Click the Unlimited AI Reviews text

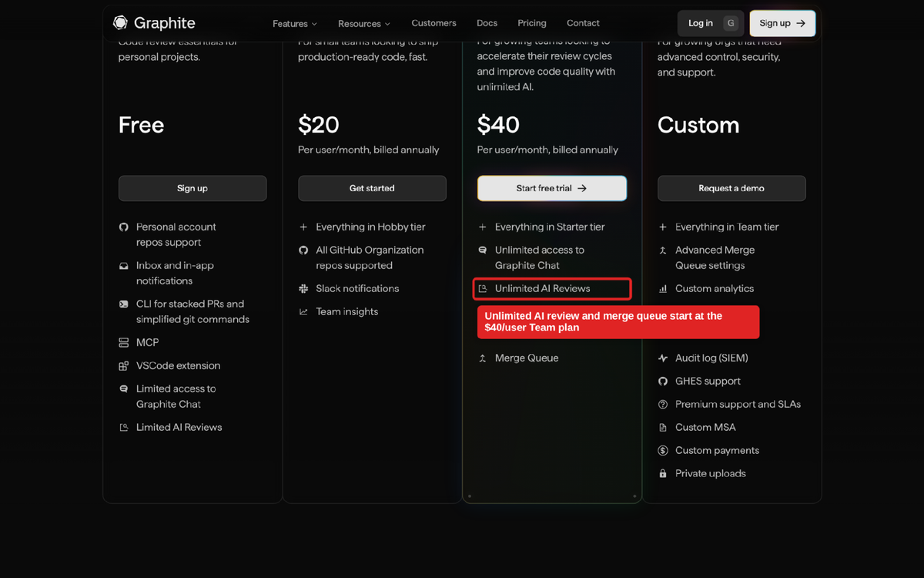pyautogui.click(x=543, y=288)
